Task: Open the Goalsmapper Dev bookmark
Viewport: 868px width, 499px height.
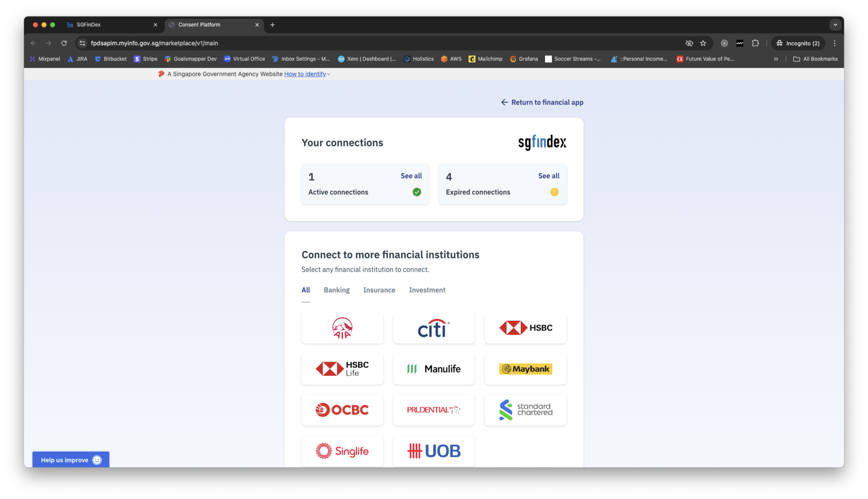Action: 190,59
